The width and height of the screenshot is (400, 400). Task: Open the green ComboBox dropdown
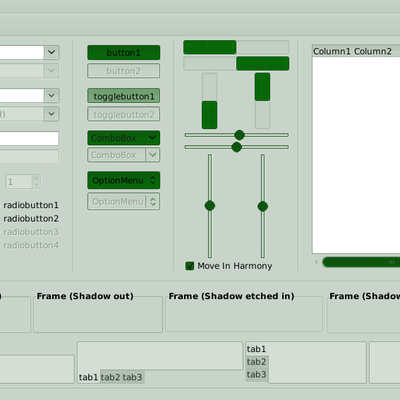click(124, 138)
